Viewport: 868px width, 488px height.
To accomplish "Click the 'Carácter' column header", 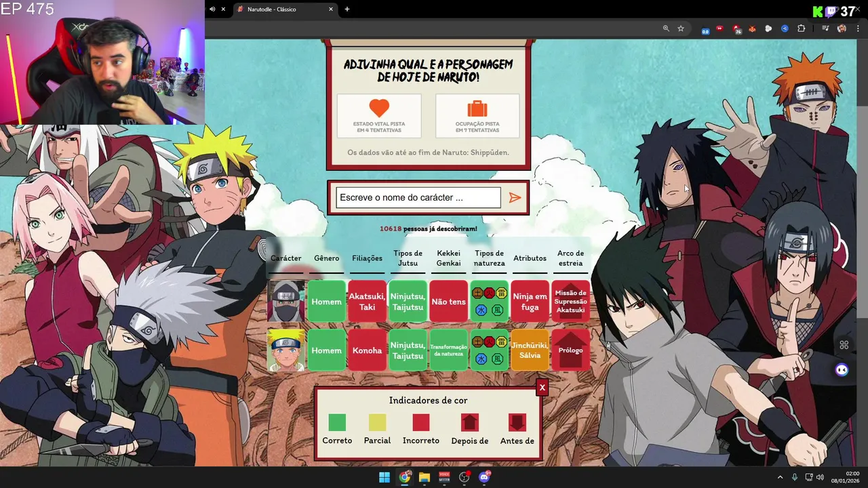I will [285, 258].
